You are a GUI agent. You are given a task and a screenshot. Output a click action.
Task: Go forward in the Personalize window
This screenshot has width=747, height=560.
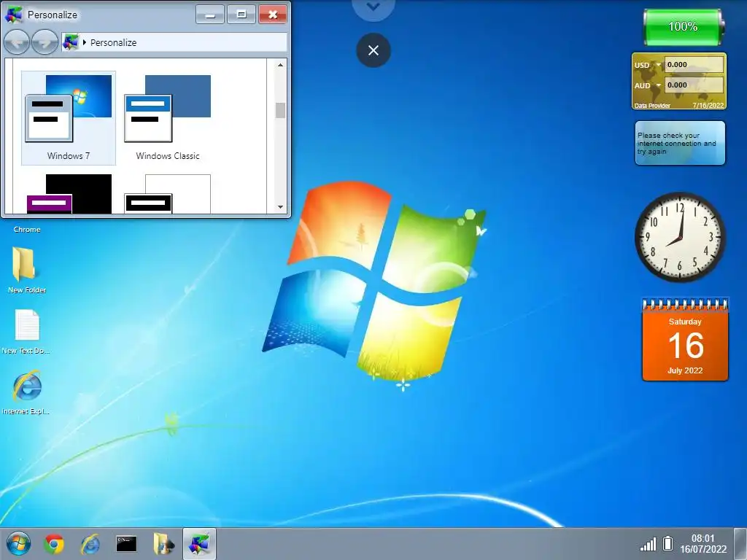tap(44, 42)
